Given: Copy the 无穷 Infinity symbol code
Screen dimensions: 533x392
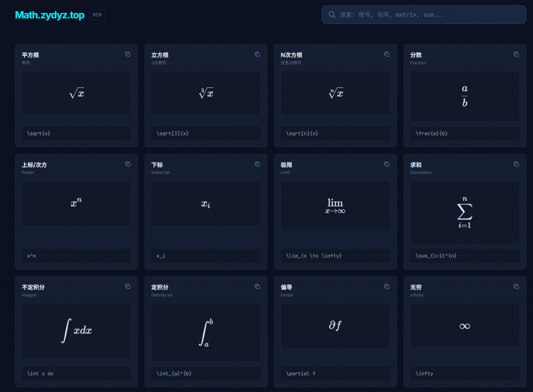Looking at the screenshot, I should (516, 286).
